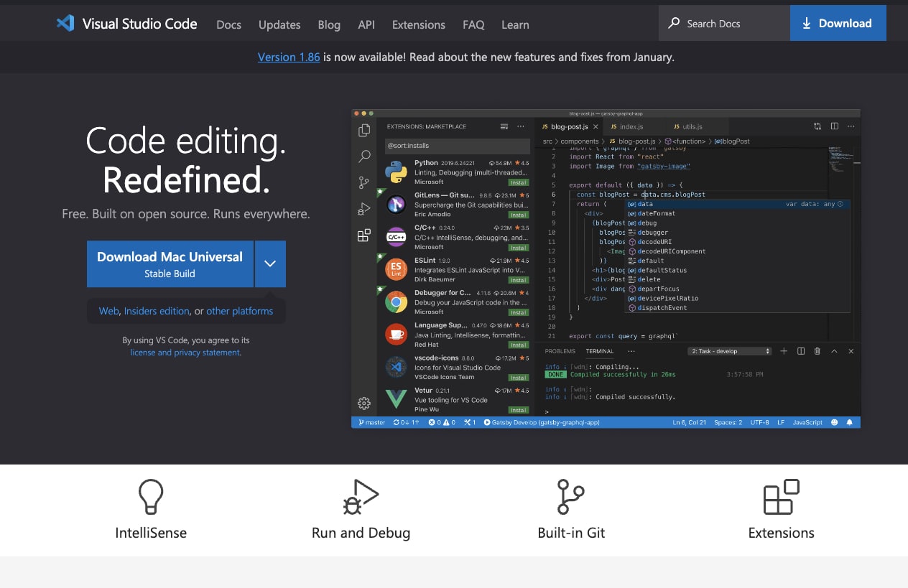Click the @sort:installs search box in screenshot
The image size is (908, 588).
coord(458,146)
